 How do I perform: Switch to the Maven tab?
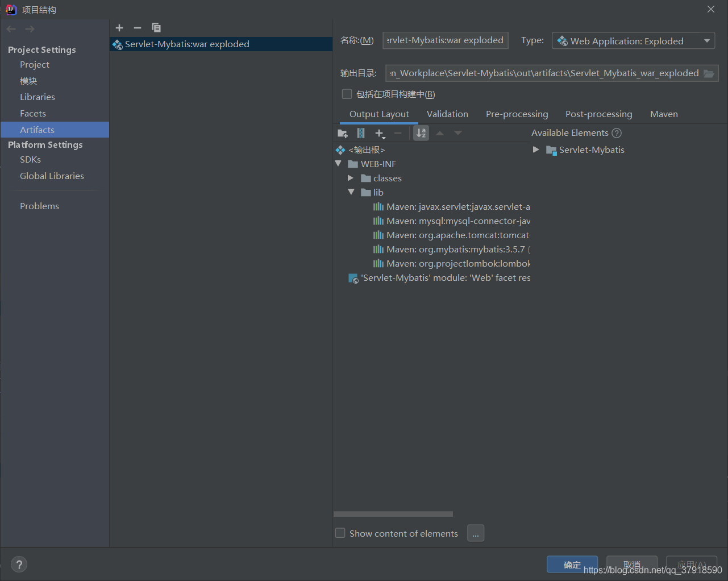click(x=664, y=114)
